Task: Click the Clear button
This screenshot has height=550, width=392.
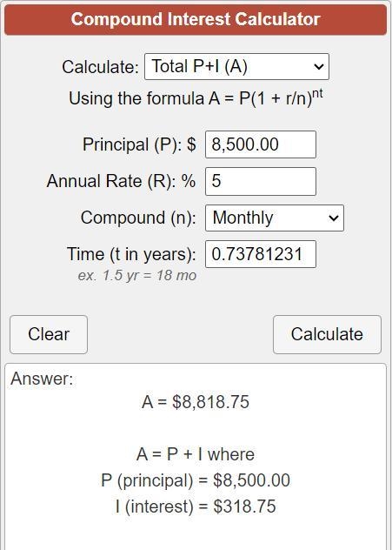Action: (x=49, y=334)
